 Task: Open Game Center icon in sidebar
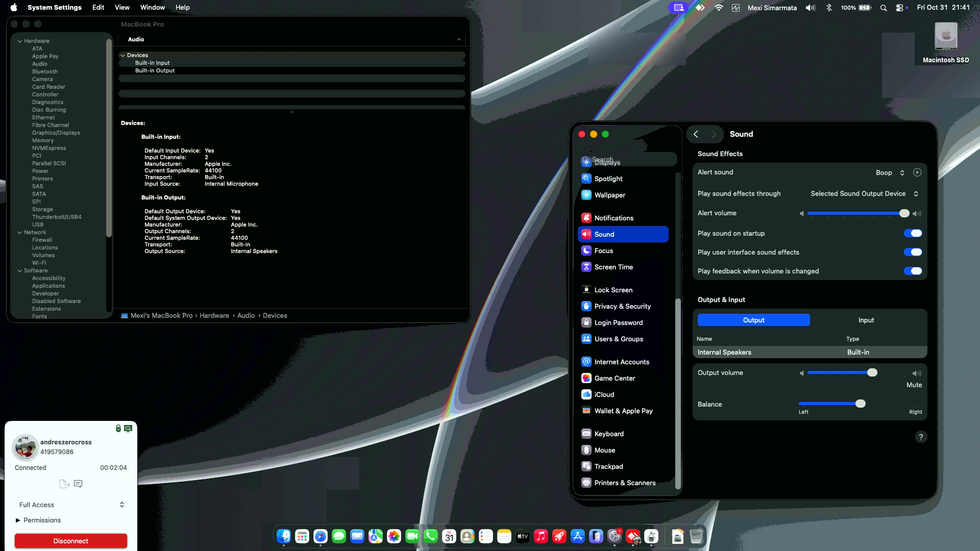tap(586, 378)
